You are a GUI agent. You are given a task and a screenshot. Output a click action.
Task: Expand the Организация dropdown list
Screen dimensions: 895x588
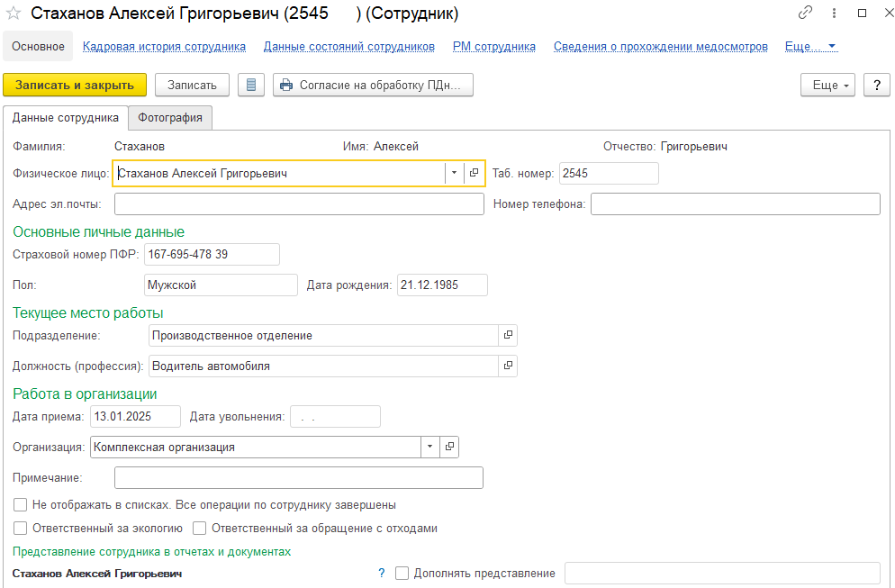pos(429,447)
